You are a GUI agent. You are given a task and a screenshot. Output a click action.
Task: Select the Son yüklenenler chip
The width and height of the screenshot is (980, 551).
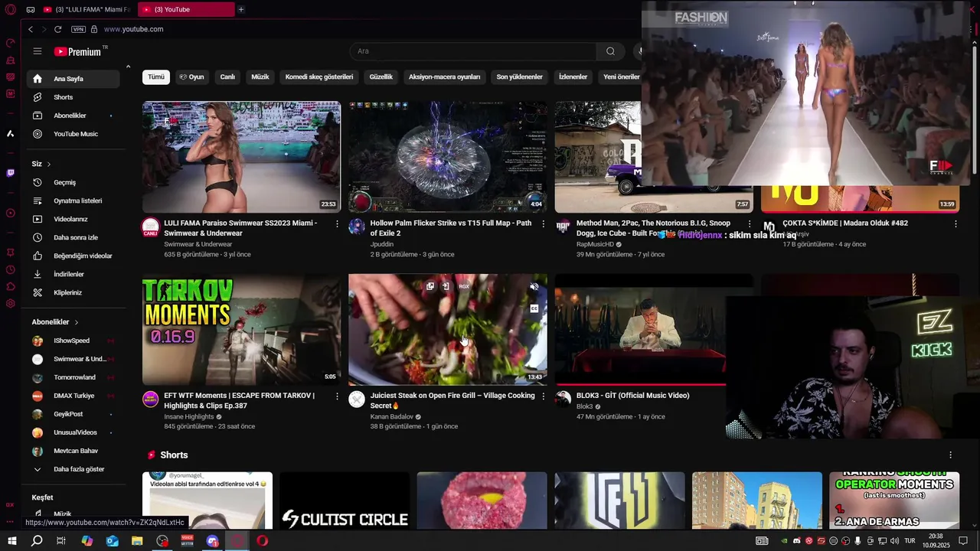coord(519,77)
